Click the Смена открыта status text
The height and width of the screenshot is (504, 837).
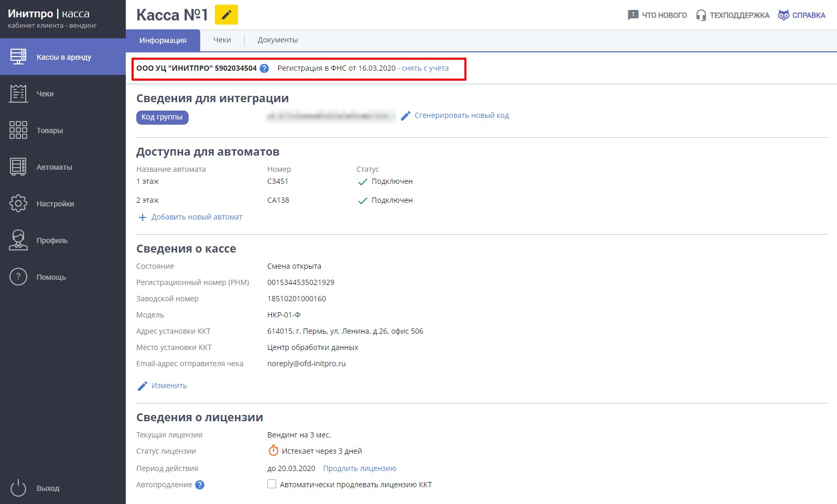pos(295,266)
